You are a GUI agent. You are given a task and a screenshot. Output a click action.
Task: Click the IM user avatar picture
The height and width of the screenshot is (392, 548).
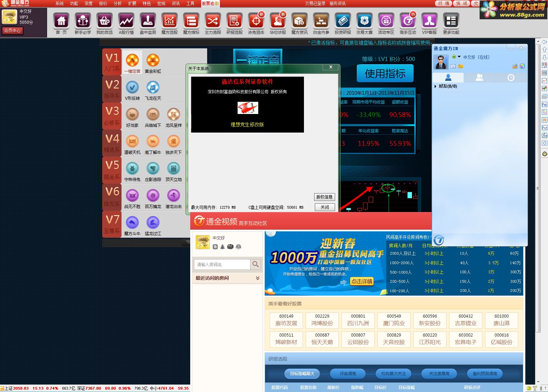click(x=441, y=62)
